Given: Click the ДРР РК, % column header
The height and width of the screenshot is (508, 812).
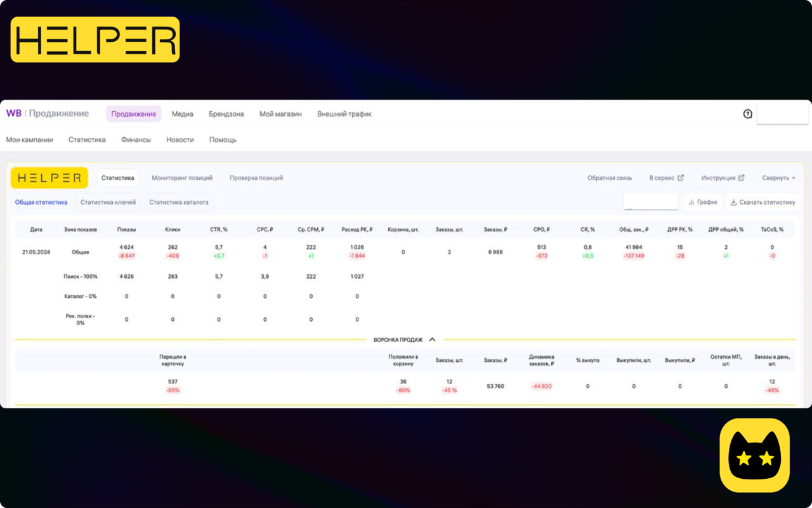Looking at the screenshot, I should [680, 229].
